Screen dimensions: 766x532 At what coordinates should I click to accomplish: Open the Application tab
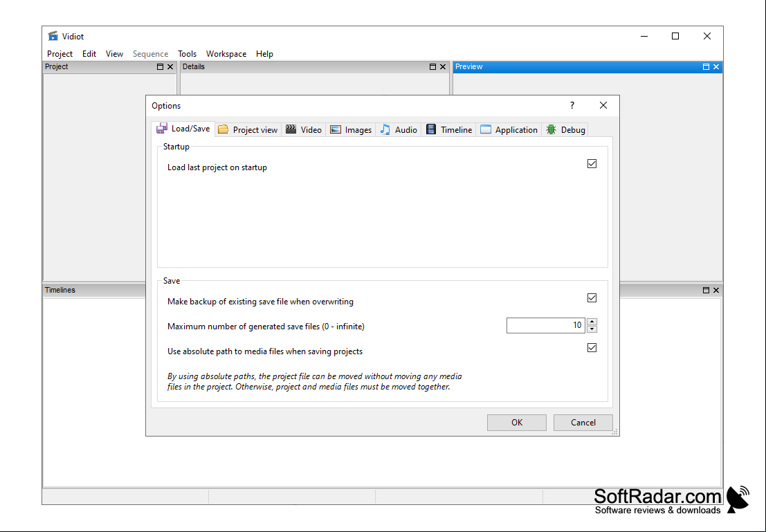509,129
